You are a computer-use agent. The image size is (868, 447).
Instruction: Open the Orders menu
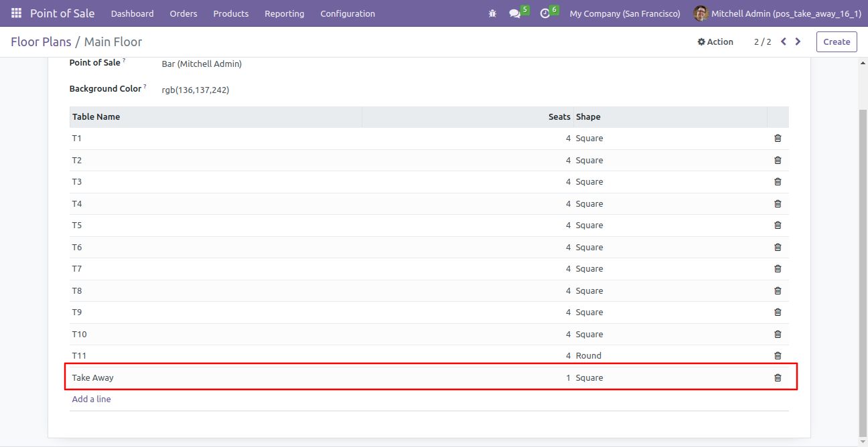[x=184, y=13]
